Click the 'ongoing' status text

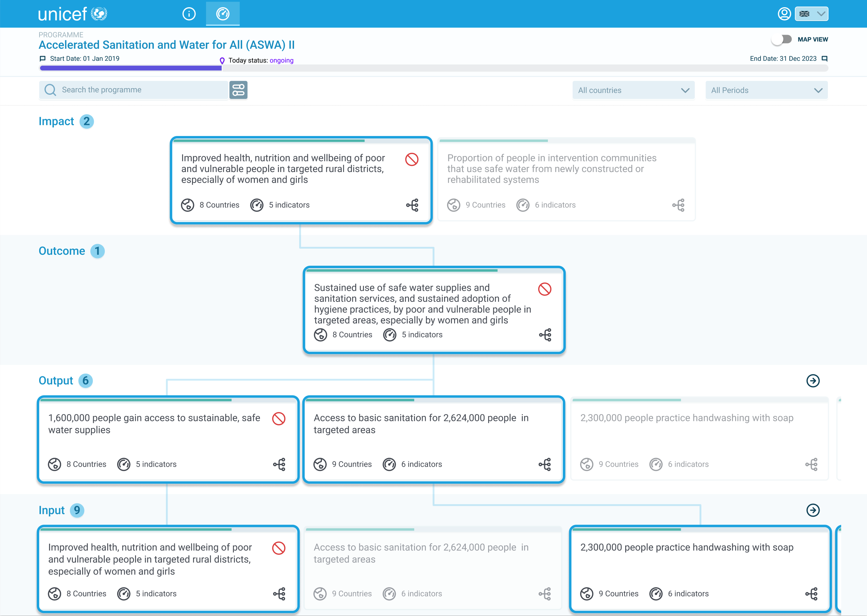pyautogui.click(x=282, y=61)
